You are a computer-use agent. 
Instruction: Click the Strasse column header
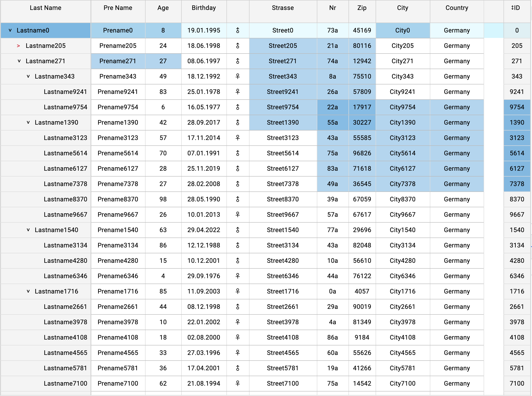283,8
